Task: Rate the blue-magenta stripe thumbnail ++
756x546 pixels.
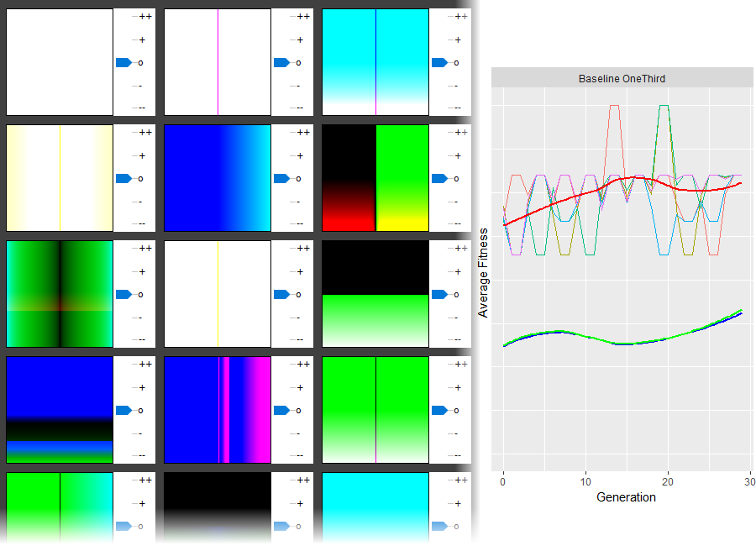Action: tap(303, 365)
